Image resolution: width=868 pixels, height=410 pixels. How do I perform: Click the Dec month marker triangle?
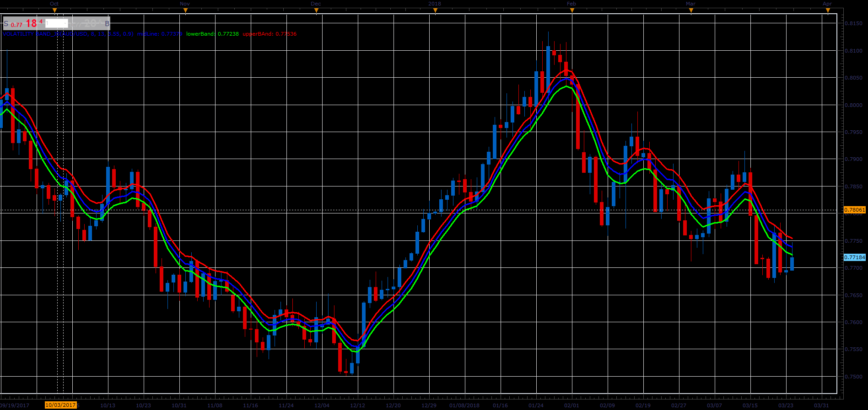(316, 11)
